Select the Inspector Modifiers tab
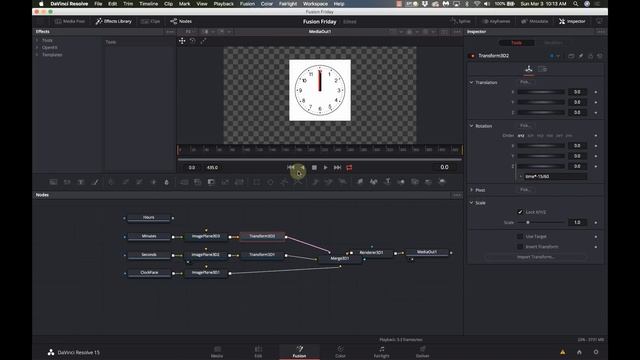Screen dimensions: 640x360 coord(553,42)
